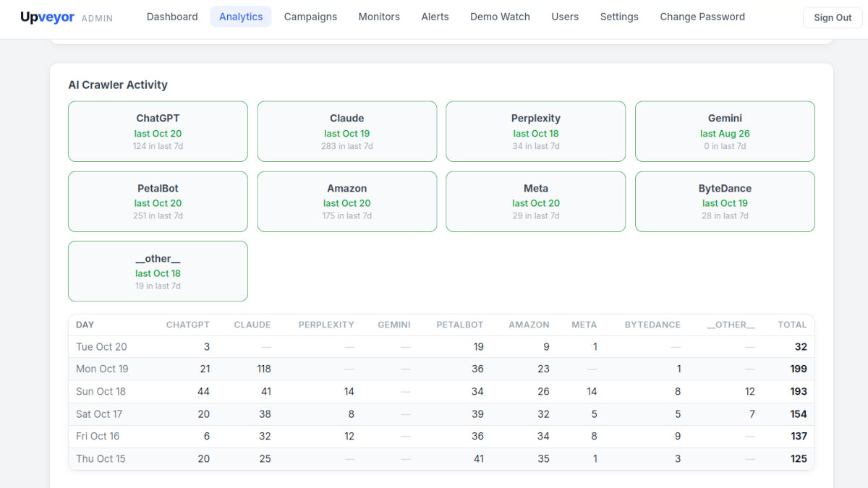This screenshot has height=488, width=868.
Task: Click the PETALBOT column header
Action: [x=460, y=325]
